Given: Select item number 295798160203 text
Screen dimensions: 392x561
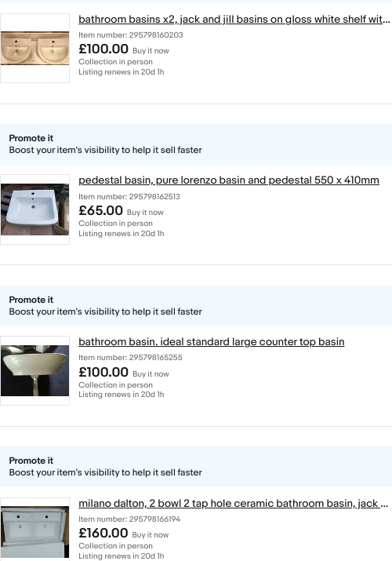Looking at the screenshot, I should (x=131, y=35).
